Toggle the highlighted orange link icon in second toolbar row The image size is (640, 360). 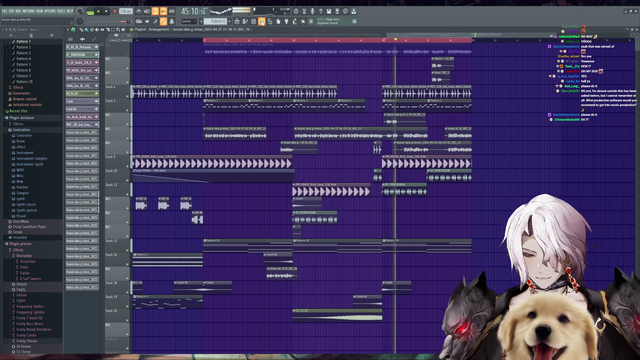(x=164, y=21)
